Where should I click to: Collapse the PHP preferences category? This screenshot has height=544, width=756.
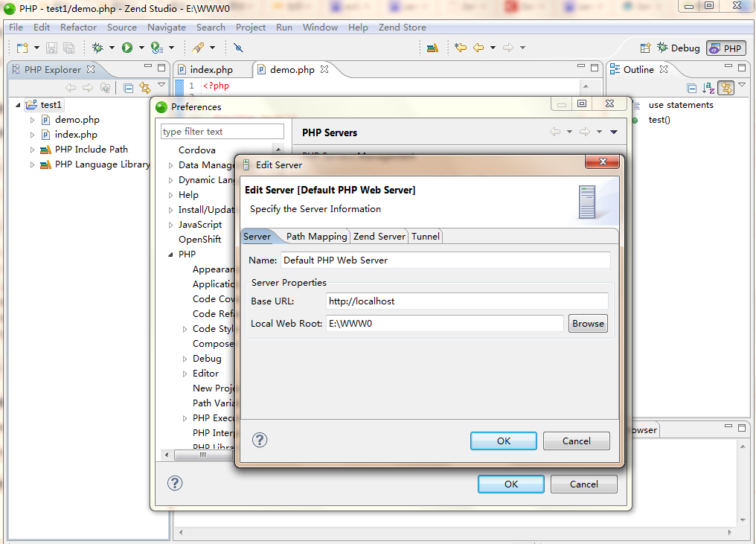pos(170,255)
